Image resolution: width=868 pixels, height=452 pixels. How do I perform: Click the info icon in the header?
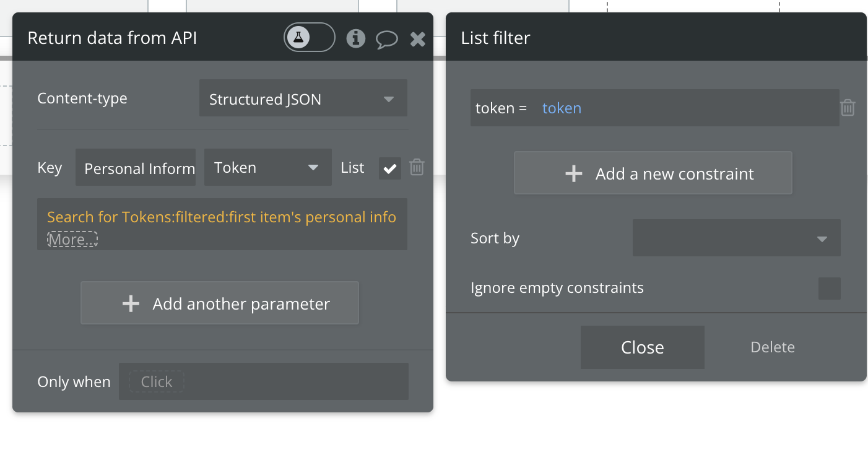(355, 38)
